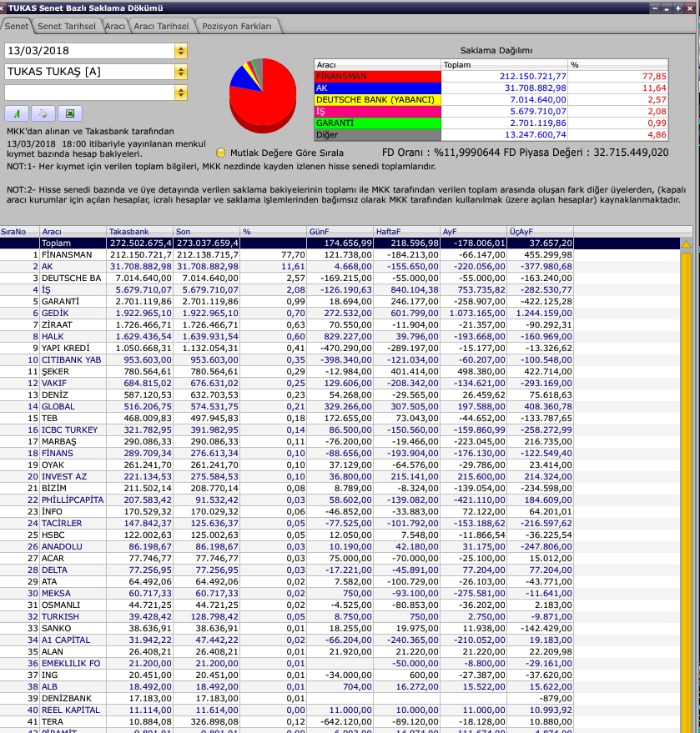This screenshot has height=733, width=700.
Task: Click the empty third selection field
Action: (89, 93)
